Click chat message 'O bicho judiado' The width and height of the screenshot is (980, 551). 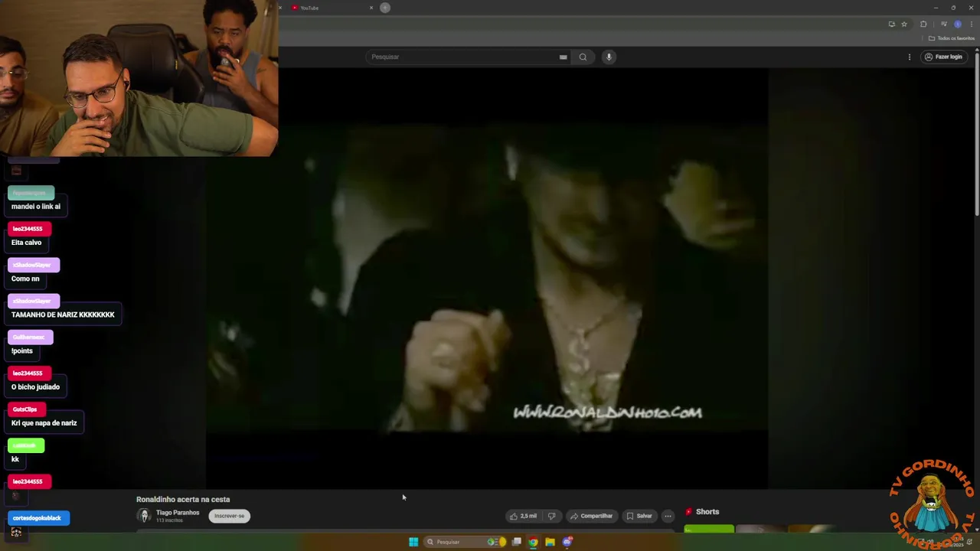coord(35,387)
